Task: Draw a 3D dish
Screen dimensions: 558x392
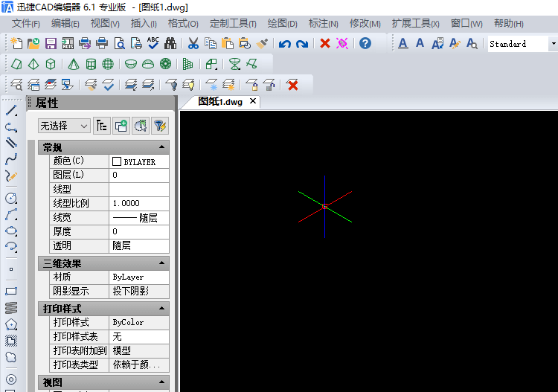Action: pos(131,64)
